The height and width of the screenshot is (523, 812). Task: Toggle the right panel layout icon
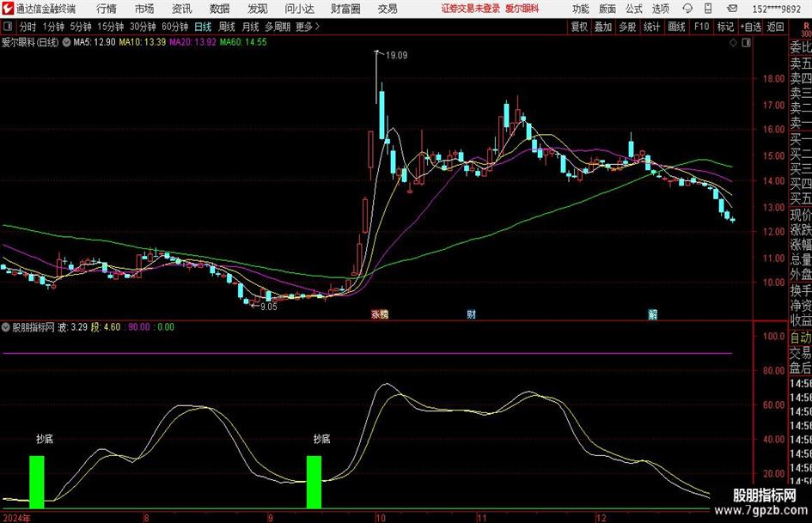click(x=746, y=43)
